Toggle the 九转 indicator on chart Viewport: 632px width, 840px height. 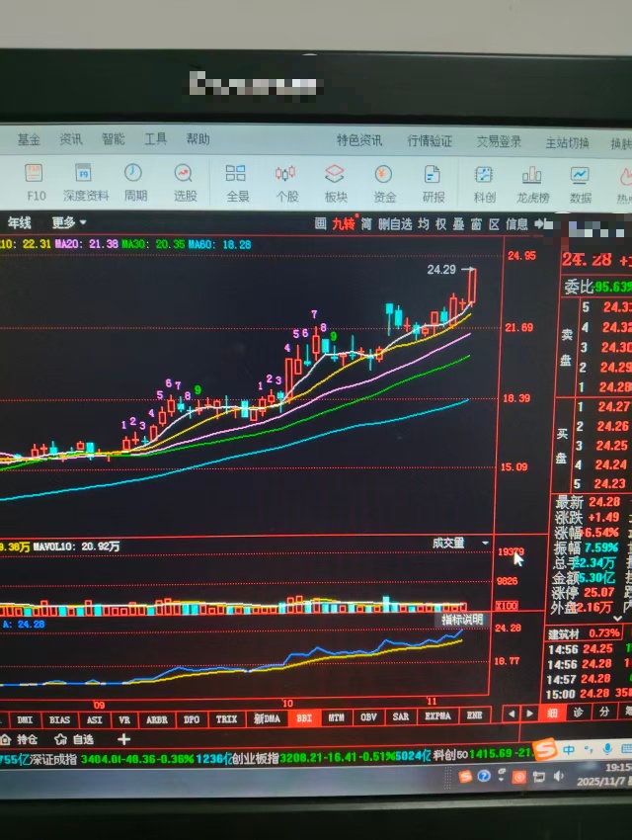click(342, 223)
